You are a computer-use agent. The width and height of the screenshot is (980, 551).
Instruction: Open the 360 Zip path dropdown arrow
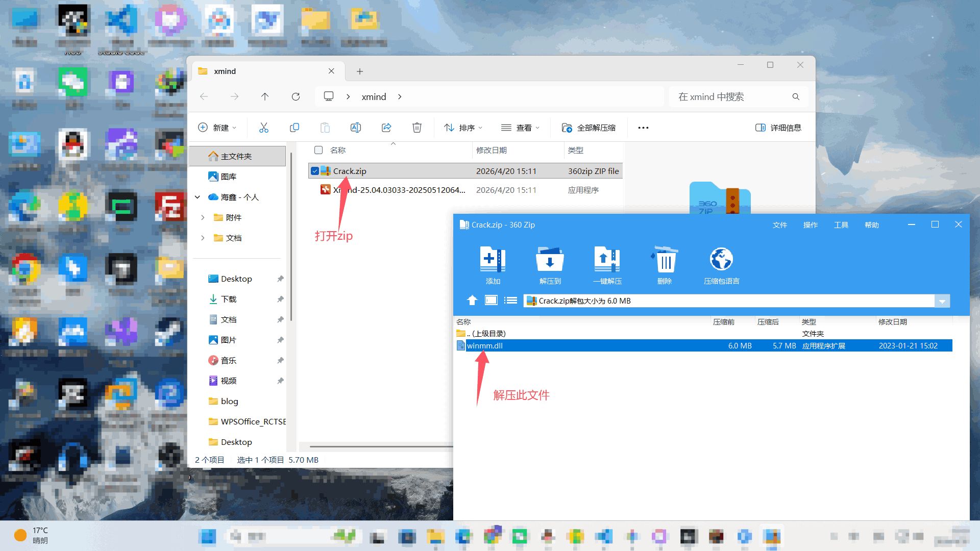(x=942, y=301)
